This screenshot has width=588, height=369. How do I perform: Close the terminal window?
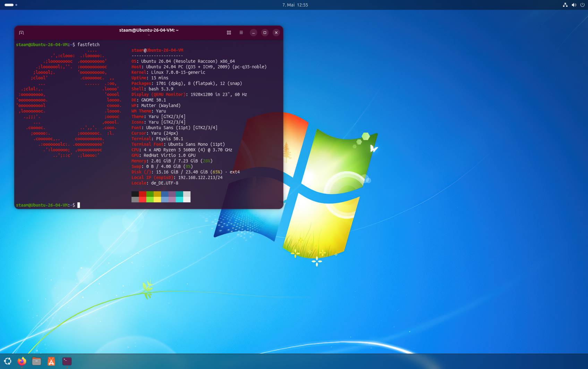coord(276,33)
